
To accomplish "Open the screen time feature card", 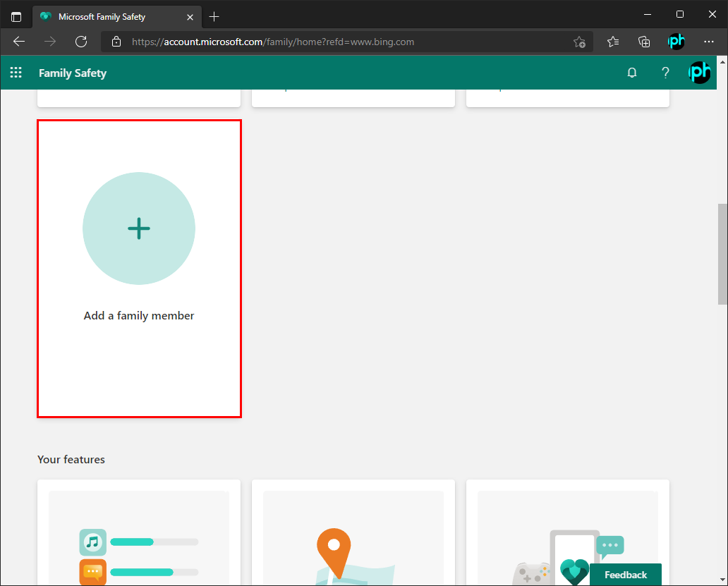I will 139,532.
